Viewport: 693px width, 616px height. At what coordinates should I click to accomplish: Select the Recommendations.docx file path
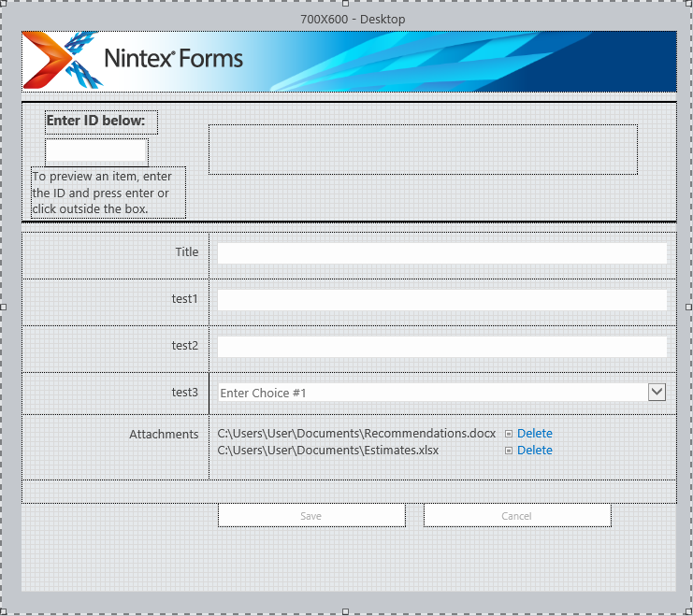(356, 434)
